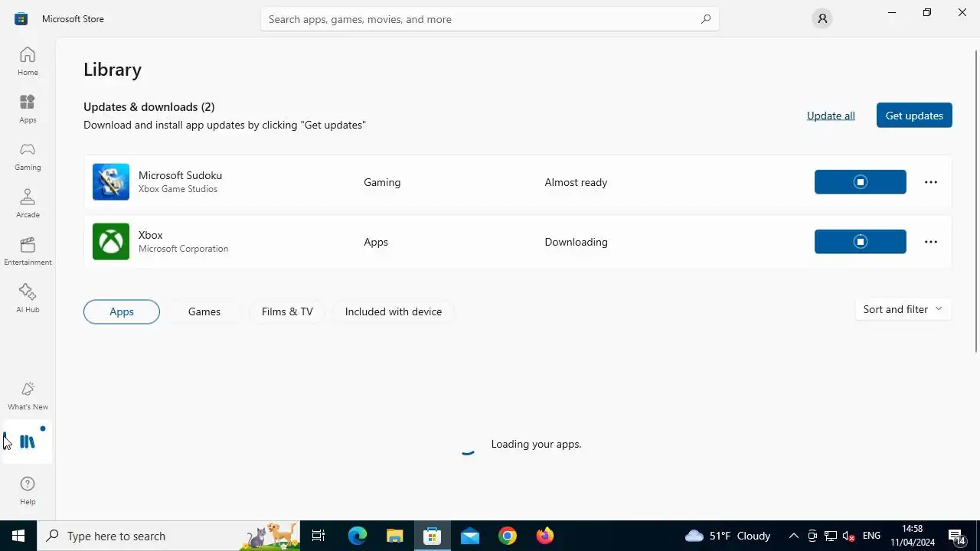Go to the Gaming sidebar section

pos(28,156)
